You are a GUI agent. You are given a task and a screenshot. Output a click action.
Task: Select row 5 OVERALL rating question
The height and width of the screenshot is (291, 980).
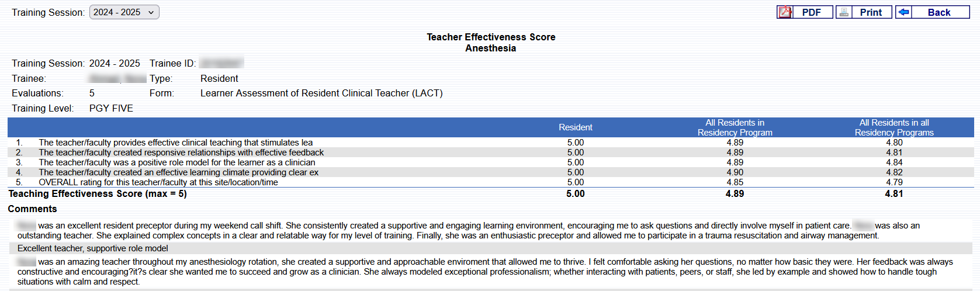coord(158,182)
